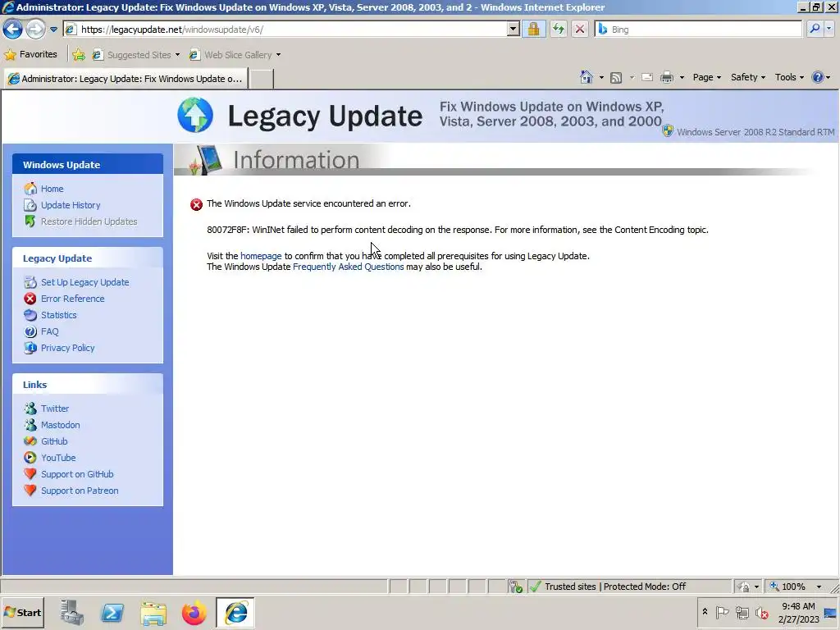Open Web Slice Gallery favorites item

pos(235,55)
